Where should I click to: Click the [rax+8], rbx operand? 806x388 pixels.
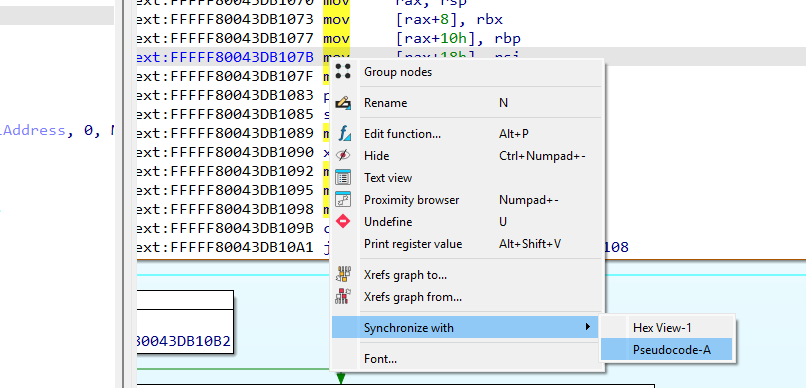click(449, 20)
